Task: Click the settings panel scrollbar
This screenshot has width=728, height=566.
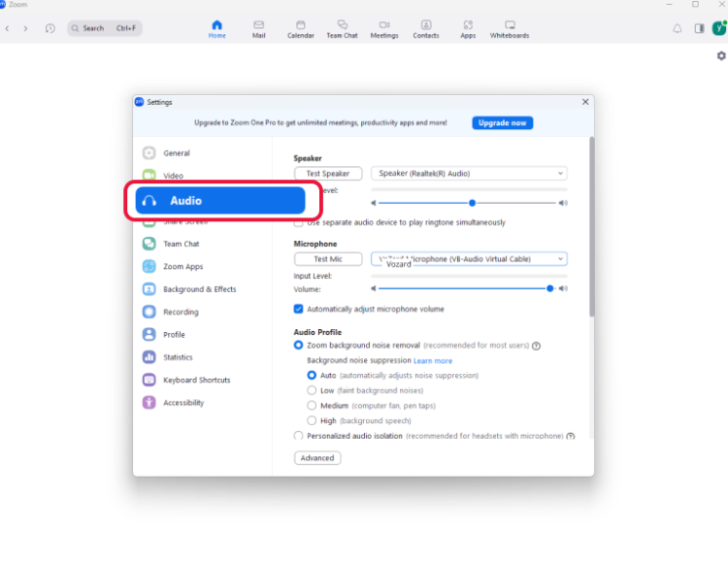Action: tap(591, 226)
